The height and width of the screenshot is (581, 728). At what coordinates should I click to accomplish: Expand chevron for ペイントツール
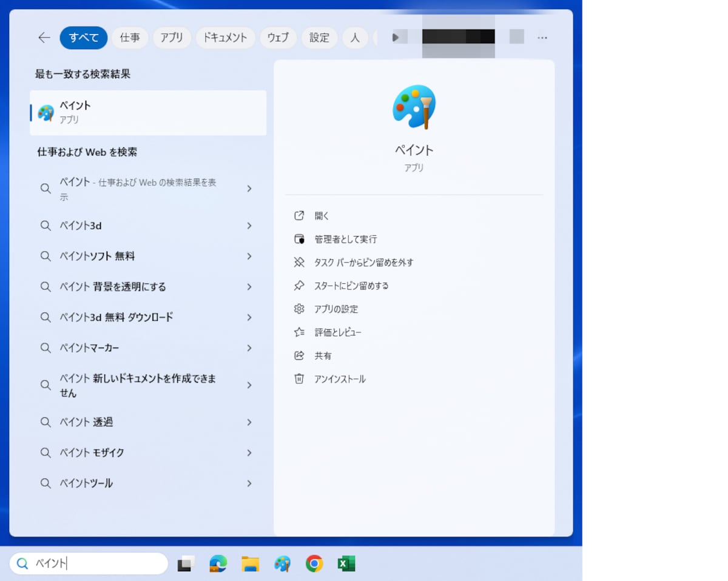click(249, 483)
